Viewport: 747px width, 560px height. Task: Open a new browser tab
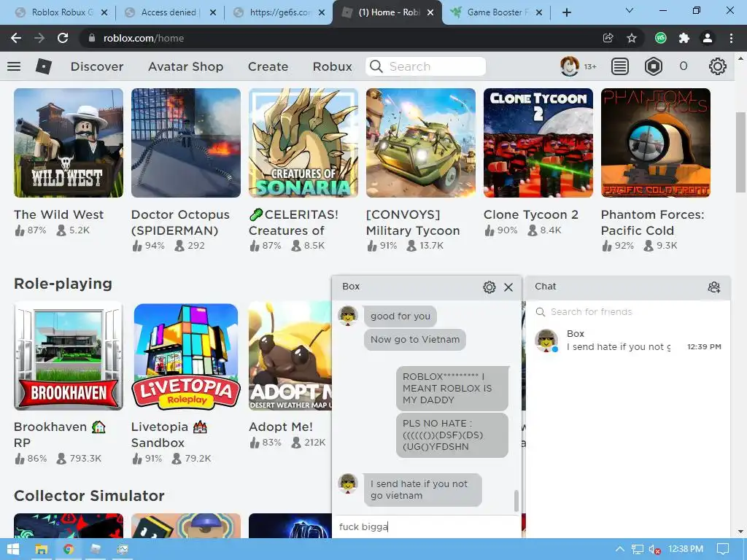tap(566, 12)
